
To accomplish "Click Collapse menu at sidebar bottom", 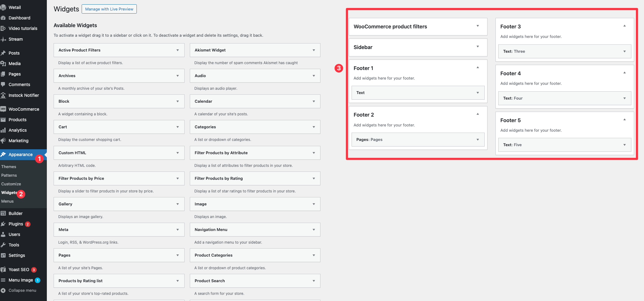I will (x=22, y=291).
